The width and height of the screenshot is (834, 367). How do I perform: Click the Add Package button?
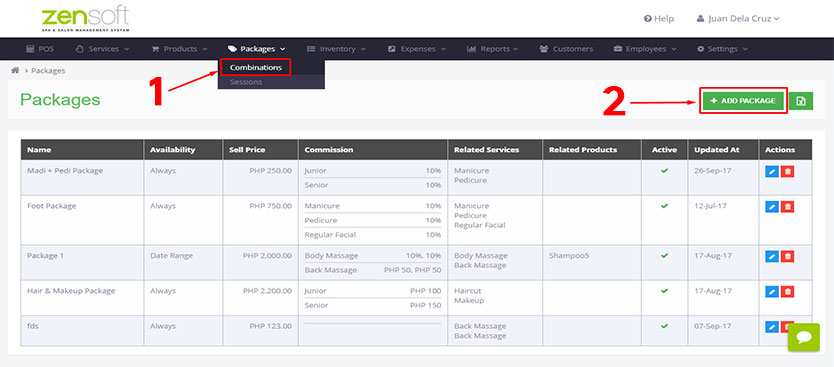pos(743,101)
